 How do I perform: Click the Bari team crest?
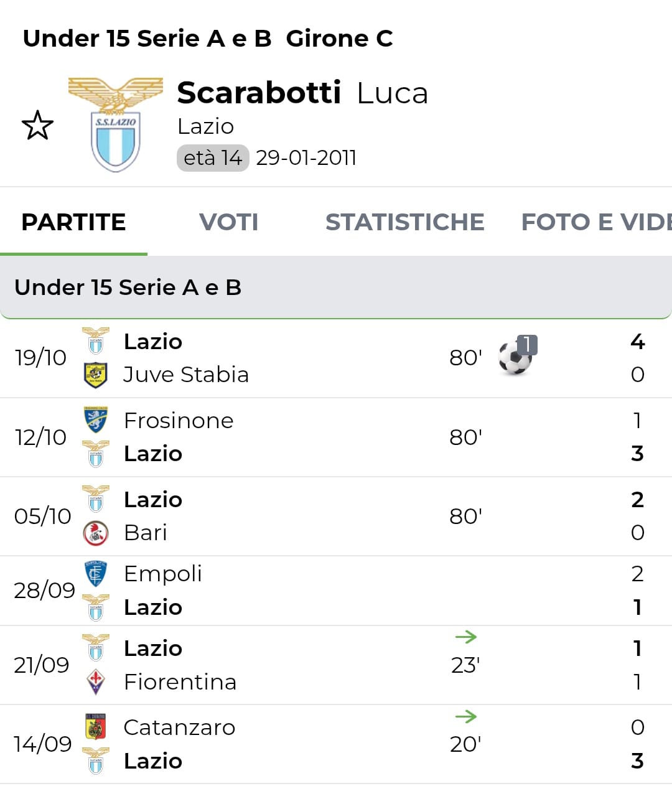click(96, 533)
